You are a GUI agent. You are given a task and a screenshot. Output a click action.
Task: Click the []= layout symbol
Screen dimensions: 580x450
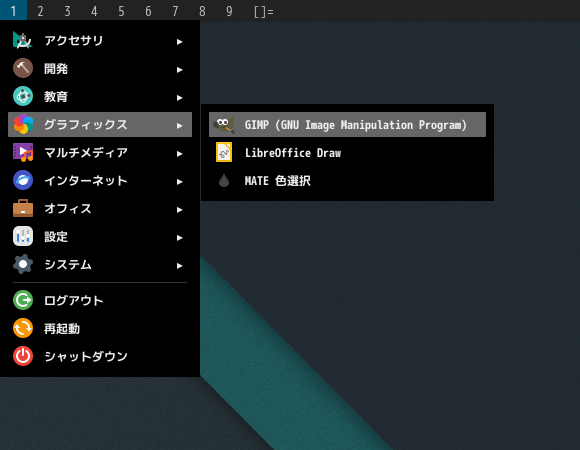click(264, 11)
